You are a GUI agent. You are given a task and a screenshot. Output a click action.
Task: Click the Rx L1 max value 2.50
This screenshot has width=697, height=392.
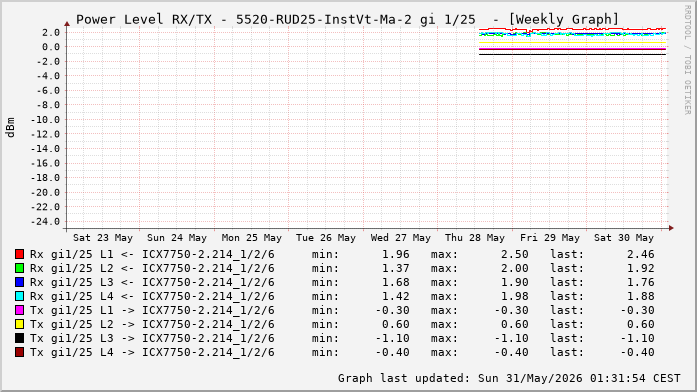click(x=515, y=254)
